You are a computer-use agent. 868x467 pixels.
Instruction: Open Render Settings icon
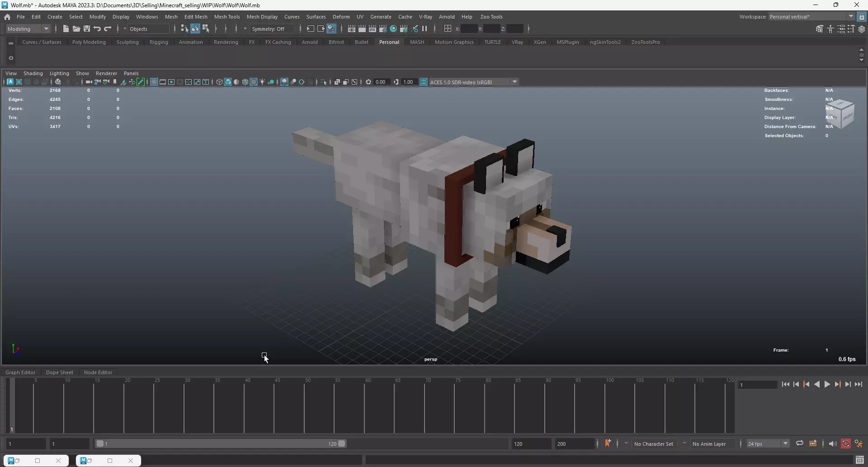[x=383, y=29]
